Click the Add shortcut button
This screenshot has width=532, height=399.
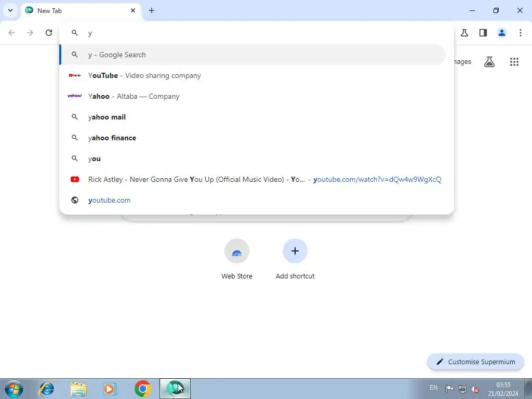pos(295,259)
